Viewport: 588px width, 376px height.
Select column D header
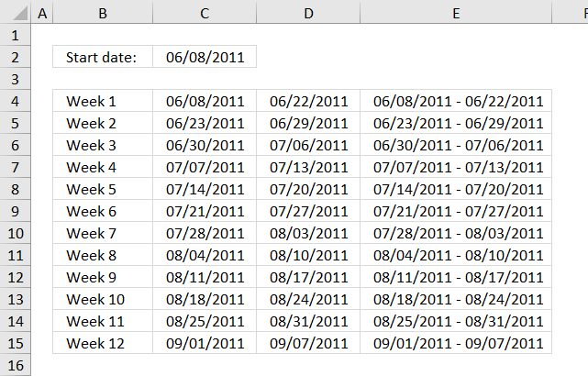(308, 12)
